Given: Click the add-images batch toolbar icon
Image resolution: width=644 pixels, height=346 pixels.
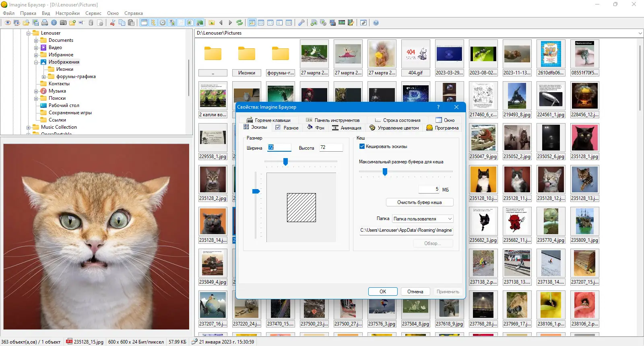Looking at the screenshot, I should pyautogui.click(x=314, y=23).
